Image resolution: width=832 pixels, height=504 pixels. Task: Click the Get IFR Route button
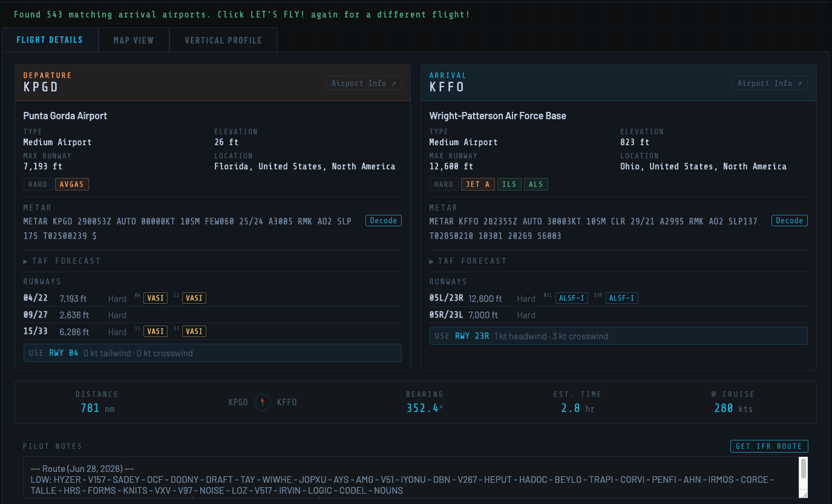point(769,447)
